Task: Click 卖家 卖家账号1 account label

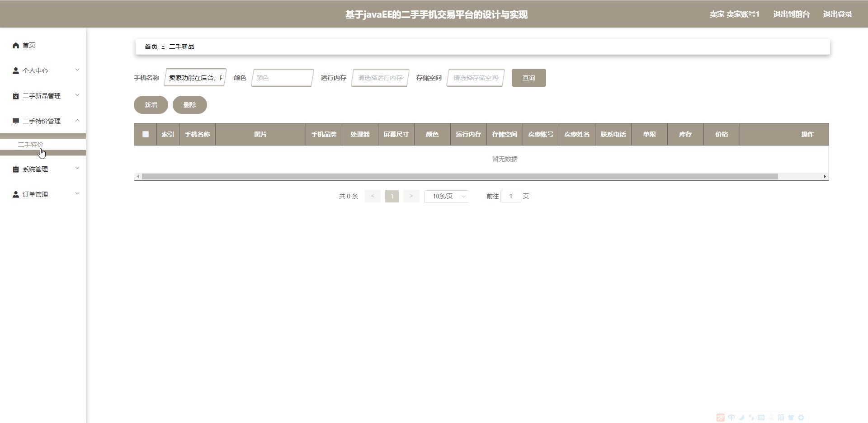Action: click(735, 14)
